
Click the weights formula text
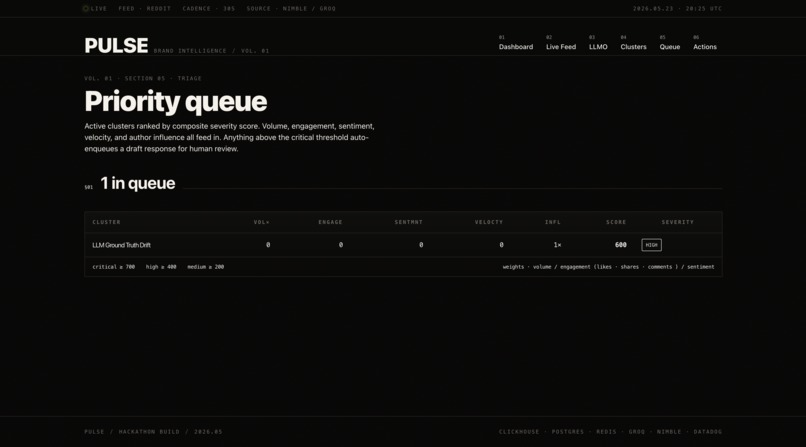click(609, 267)
